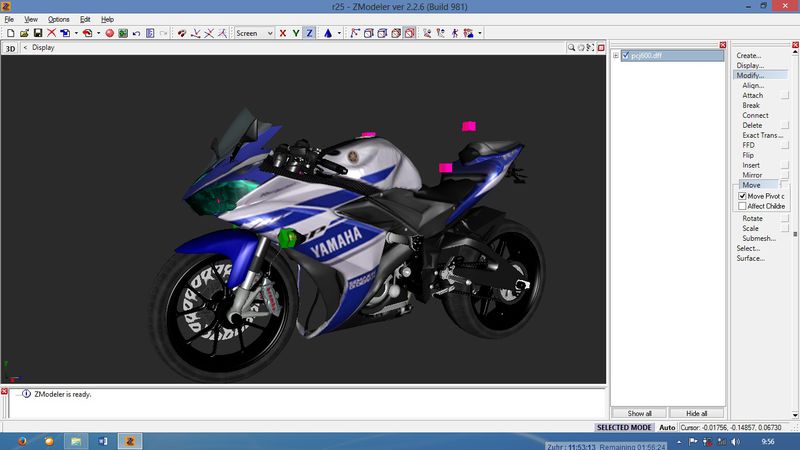
Task: Enable Affect Children checkbox
Action: (x=742, y=206)
